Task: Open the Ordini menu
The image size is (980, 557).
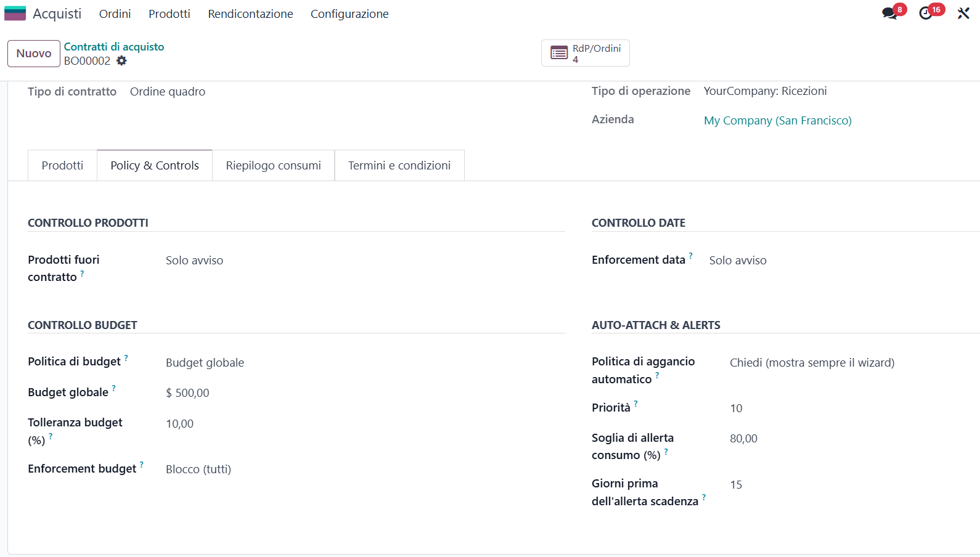Action: click(x=115, y=14)
